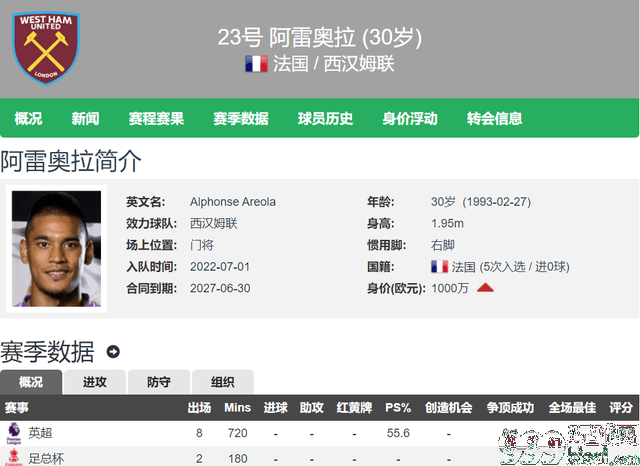Click the FA Cup logo in 足总杯 row

(14, 458)
